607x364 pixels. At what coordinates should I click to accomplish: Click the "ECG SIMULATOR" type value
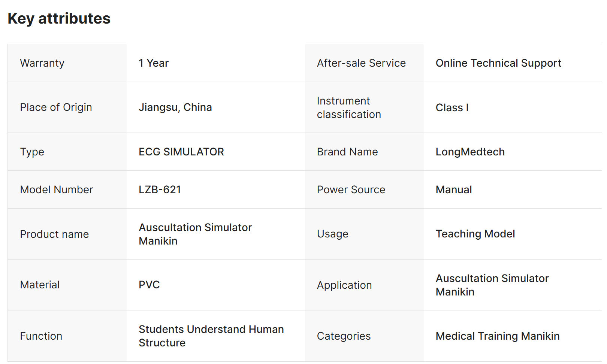pyautogui.click(x=181, y=152)
